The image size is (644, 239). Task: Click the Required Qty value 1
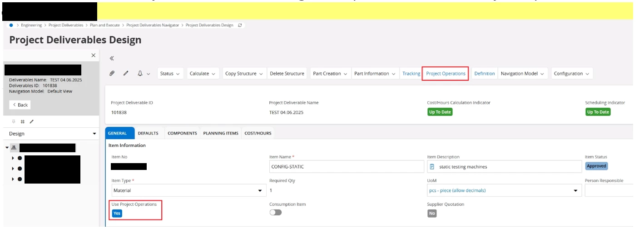271,190
